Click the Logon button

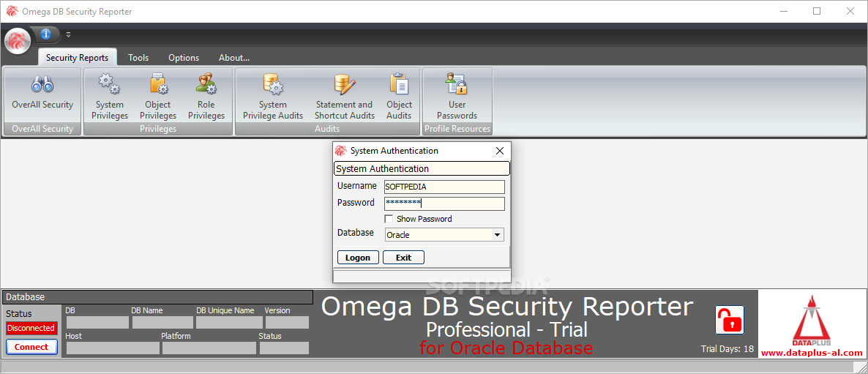[358, 258]
